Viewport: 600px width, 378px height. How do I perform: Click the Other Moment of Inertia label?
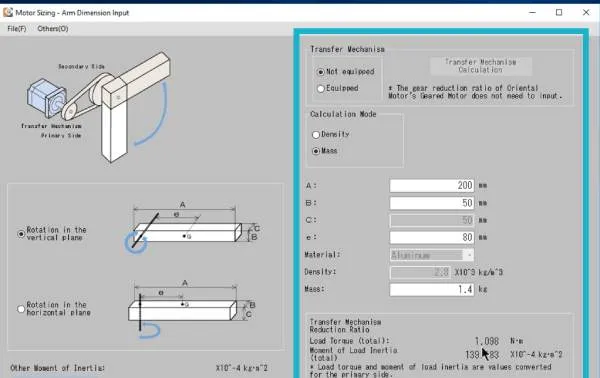click(x=57, y=368)
